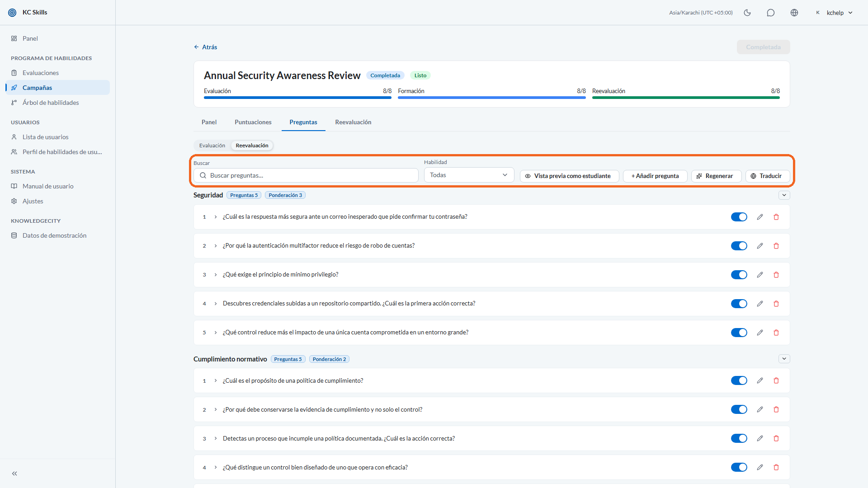868x488 pixels.
Task: Click the Traducir button
Action: point(767,176)
